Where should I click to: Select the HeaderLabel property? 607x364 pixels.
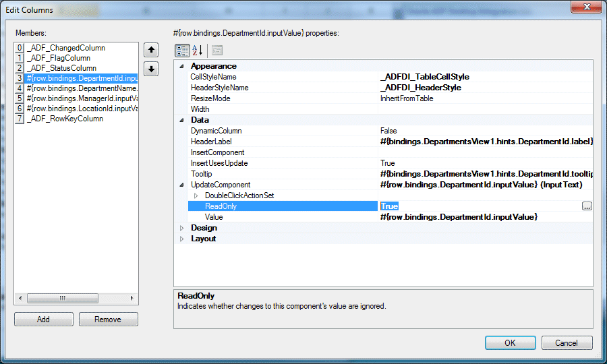point(211,142)
